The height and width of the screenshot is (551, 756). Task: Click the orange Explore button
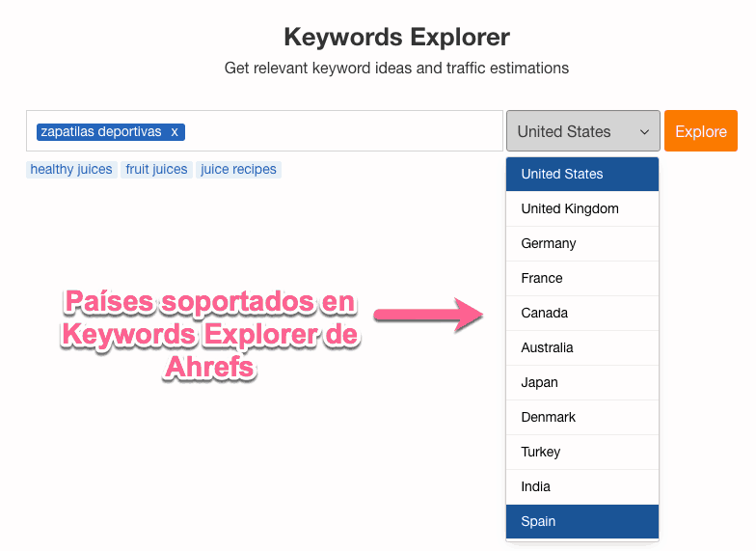[x=700, y=131]
